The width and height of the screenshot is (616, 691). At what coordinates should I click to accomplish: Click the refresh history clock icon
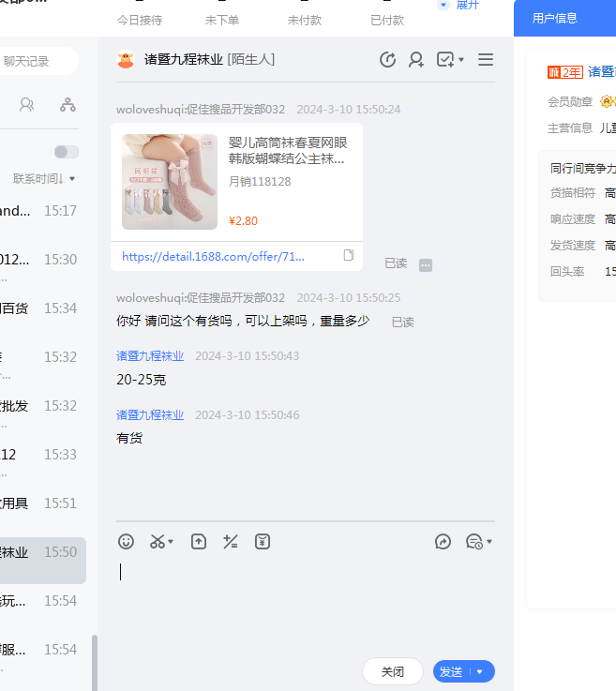click(x=387, y=60)
